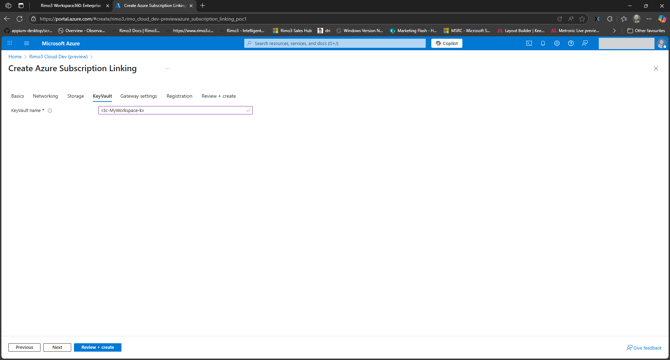
Task: Open the Copilot button
Action: tap(447, 43)
